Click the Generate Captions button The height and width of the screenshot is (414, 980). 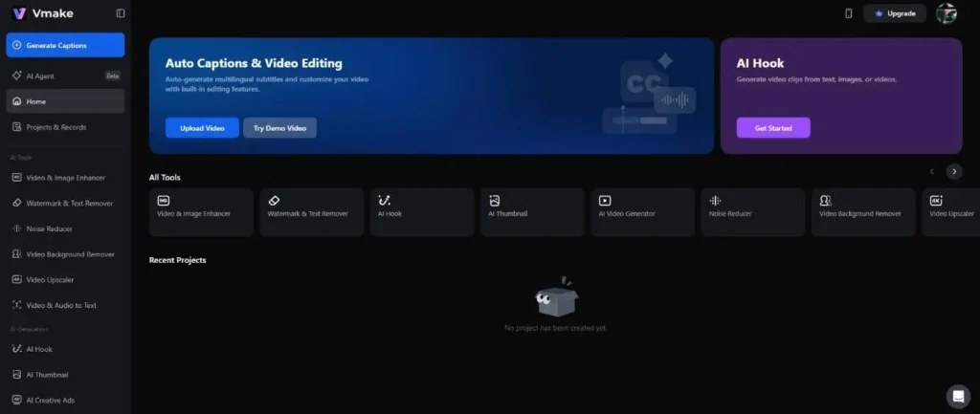[x=65, y=45]
